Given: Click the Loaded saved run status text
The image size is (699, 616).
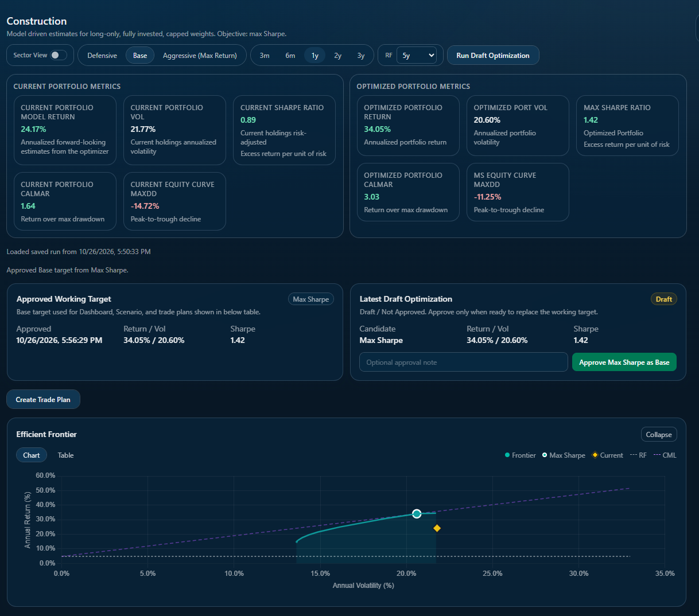Looking at the screenshot, I should click(x=79, y=252).
